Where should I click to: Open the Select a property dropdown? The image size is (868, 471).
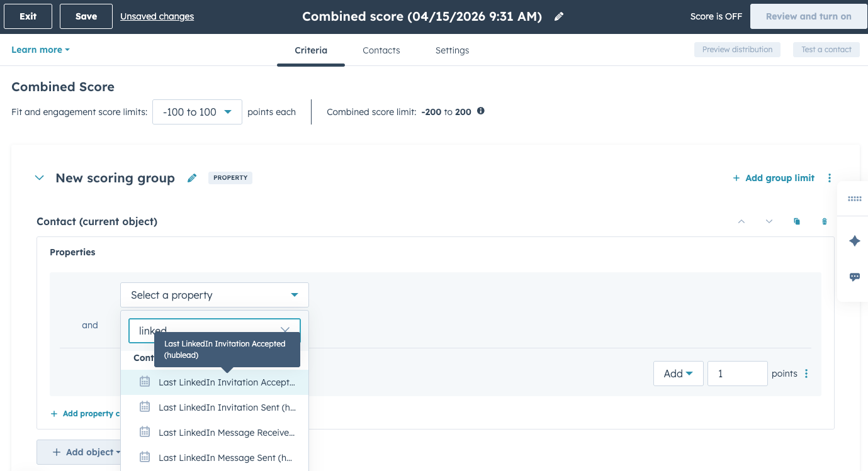tap(215, 295)
